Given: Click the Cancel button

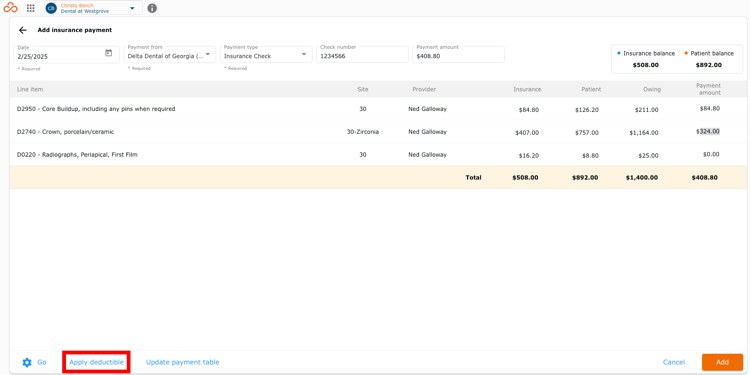Looking at the screenshot, I should (x=674, y=362).
